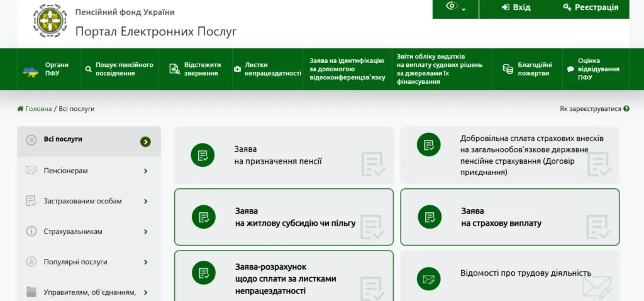The image size is (644, 301).
Task: Click the folder icon beside Управителям, об'єднанням
Action: coord(31,292)
